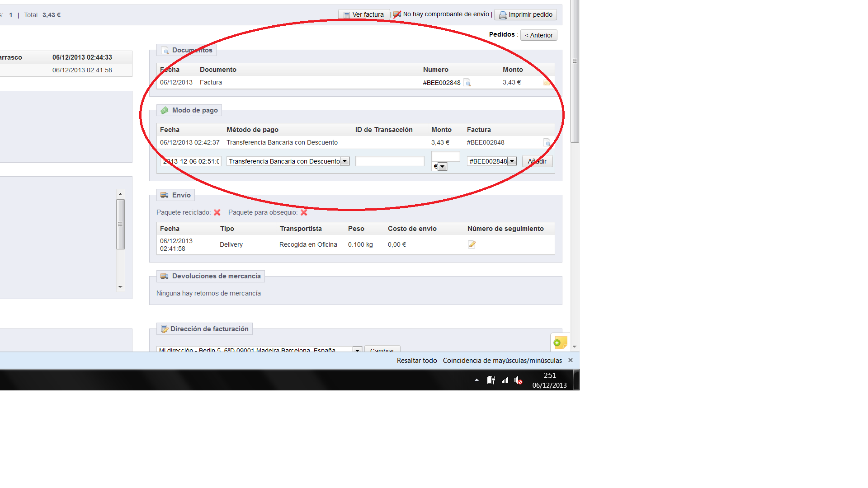Click the Añadir payment button
This screenshot has width=868, height=488.
point(537,161)
